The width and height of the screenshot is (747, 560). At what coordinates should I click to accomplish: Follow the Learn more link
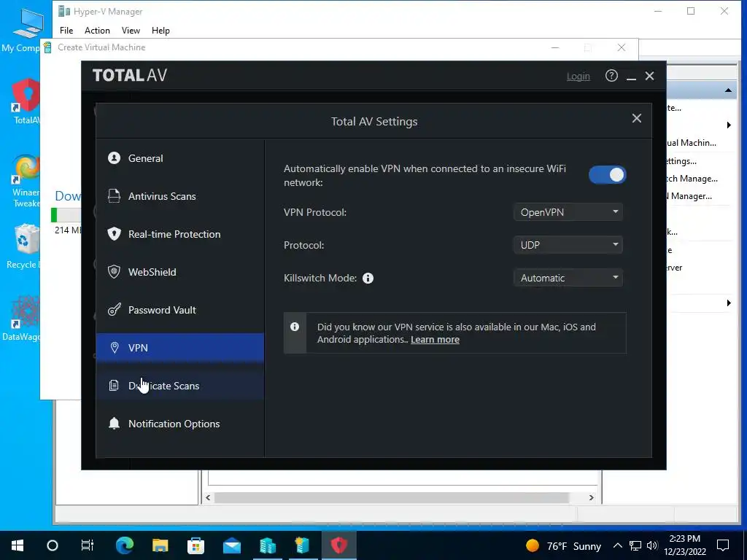point(435,340)
